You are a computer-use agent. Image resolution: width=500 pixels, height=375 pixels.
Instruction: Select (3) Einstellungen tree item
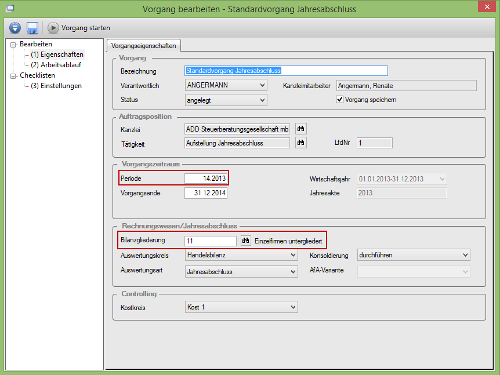pyautogui.click(x=56, y=86)
